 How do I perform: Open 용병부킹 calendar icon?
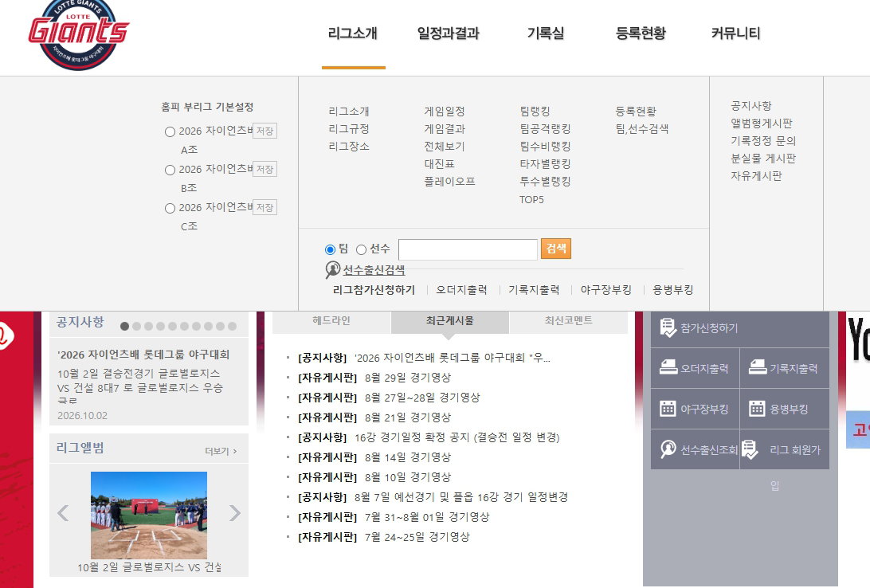pos(757,409)
